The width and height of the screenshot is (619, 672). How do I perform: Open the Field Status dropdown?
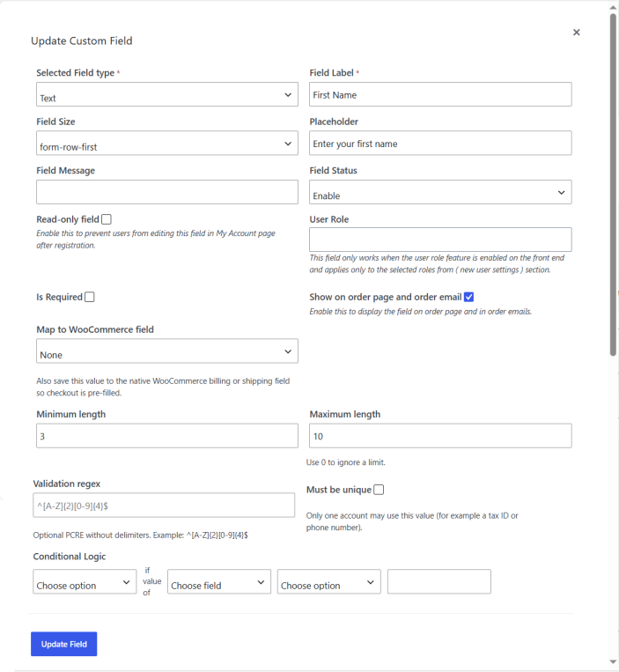pyautogui.click(x=440, y=192)
